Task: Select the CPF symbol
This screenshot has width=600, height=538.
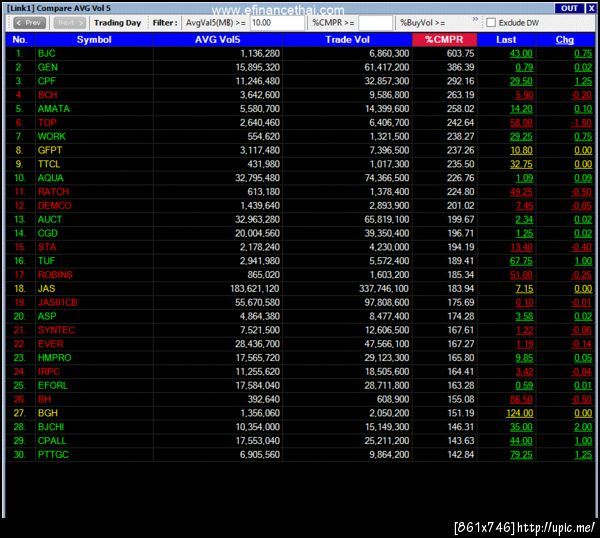Action: [x=47, y=81]
